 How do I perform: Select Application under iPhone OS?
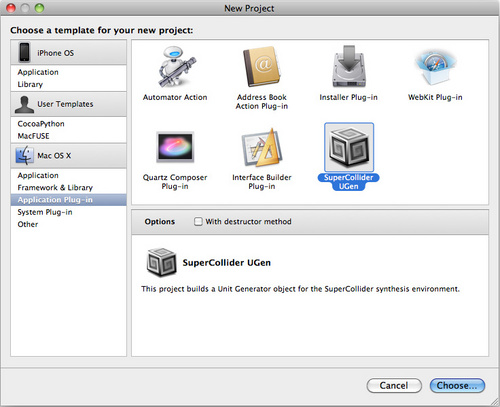68,72
